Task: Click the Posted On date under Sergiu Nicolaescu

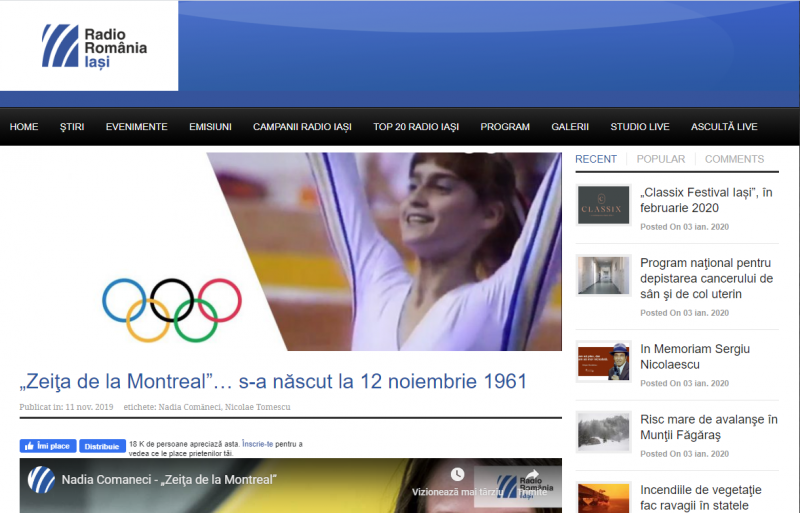Action: (684, 383)
